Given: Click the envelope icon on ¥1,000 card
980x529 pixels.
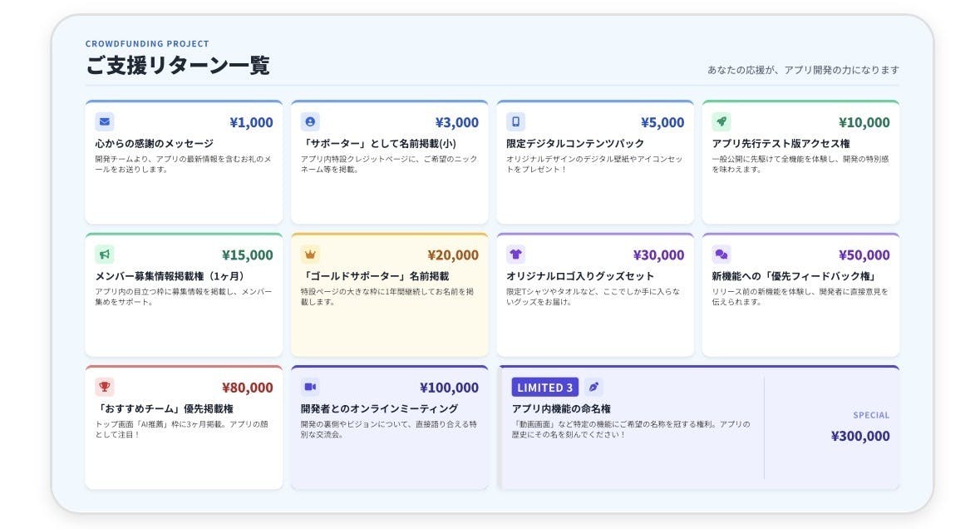Looking at the screenshot, I should (104, 121).
